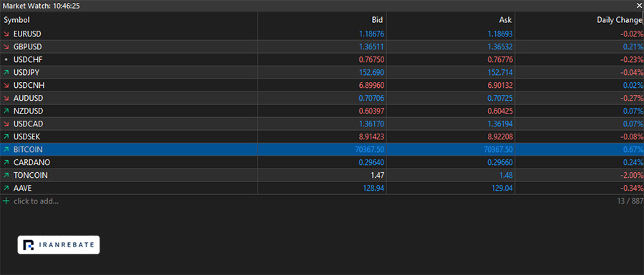Click the green up arrow beside AAVE
Screen dimensions: 644x275
[x=6, y=188]
